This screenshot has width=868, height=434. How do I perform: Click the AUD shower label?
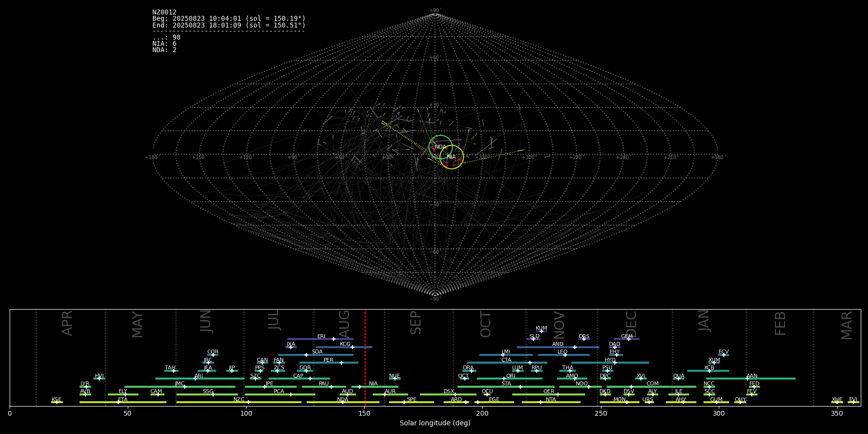tap(347, 392)
